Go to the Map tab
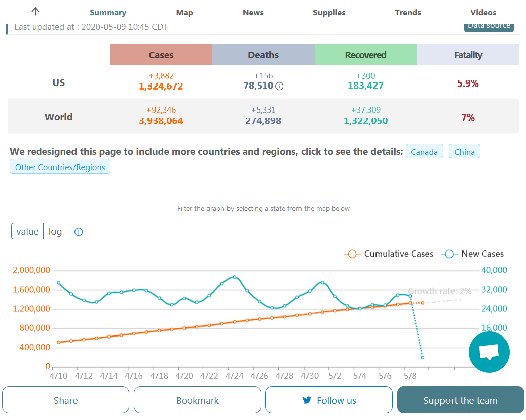526x420 pixels. coord(185,13)
